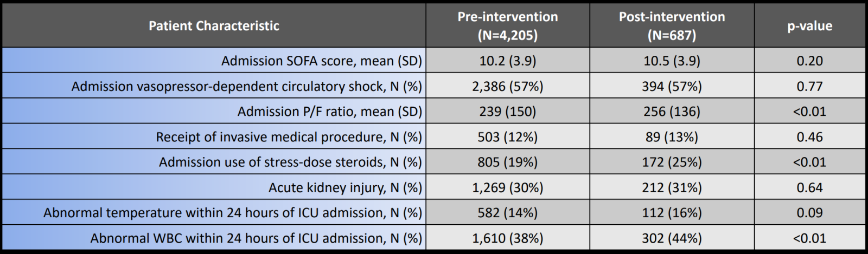Click the p-value cell showing 0.64
868x254 pixels.
point(809,187)
